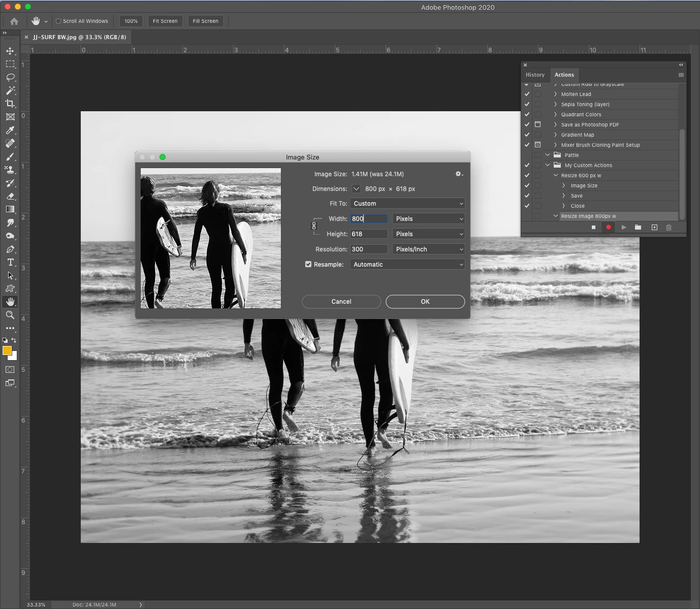Toggle checkmark for Gradient Map action
Screen dimensions: 700x609
(x=527, y=135)
